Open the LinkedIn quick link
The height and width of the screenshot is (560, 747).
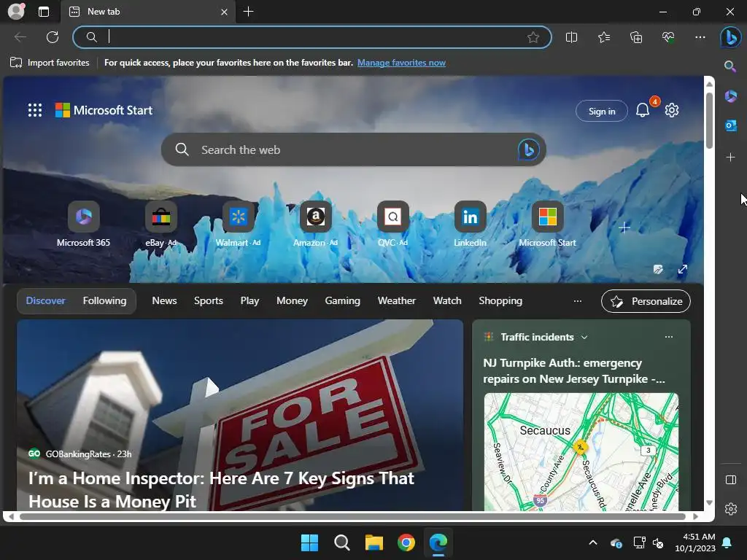click(470, 224)
